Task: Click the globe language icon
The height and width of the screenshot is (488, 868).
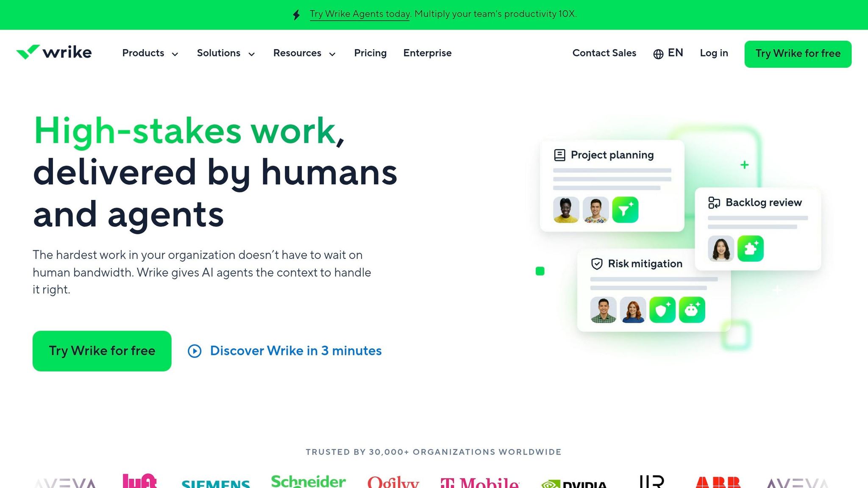Action: 658,54
